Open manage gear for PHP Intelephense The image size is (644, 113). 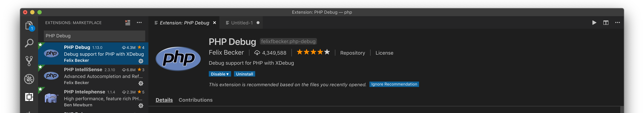pyautogui.click(x=141, y=105)
